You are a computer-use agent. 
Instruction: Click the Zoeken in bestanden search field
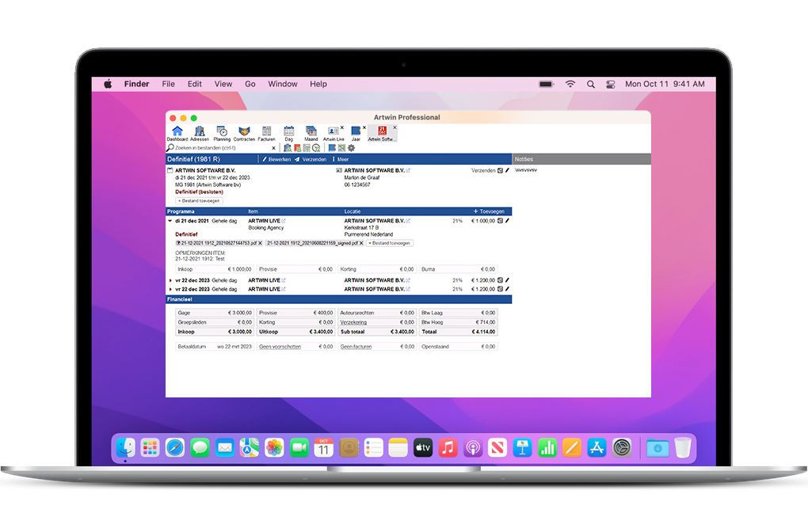[x=222, y=148]
